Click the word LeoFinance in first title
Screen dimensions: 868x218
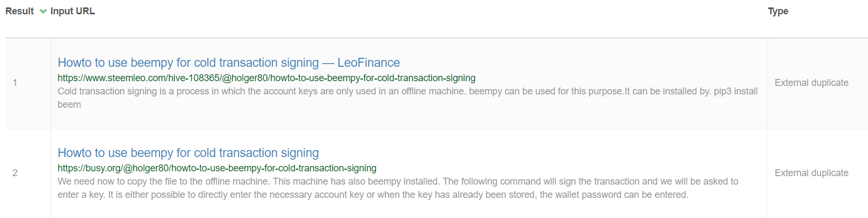click(x=368, y=63)
